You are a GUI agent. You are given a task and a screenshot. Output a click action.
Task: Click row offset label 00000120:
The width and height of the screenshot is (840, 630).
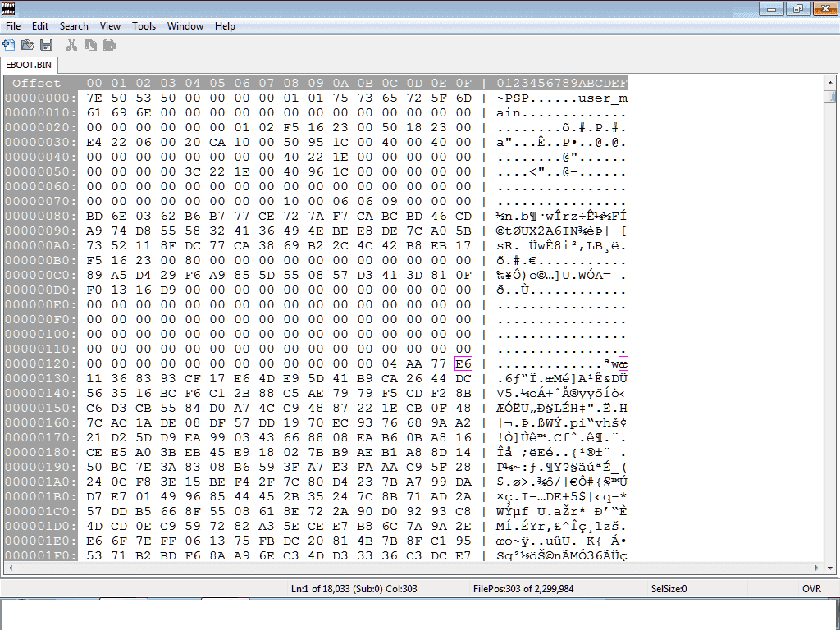[x=41, y=363]
